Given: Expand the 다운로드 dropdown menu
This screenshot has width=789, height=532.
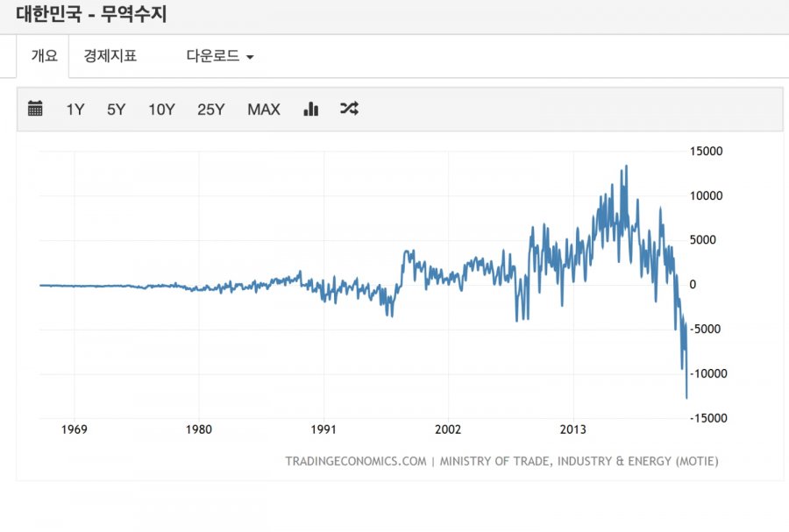Looking at the screenshot, I should pos(220,56).
